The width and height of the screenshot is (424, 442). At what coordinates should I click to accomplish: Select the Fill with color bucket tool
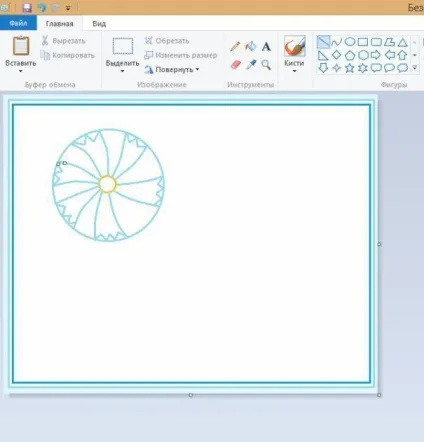[251, 46]
